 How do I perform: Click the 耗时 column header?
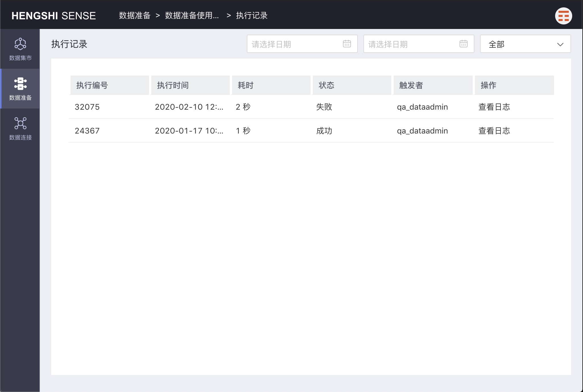click(x=271, y=85)
